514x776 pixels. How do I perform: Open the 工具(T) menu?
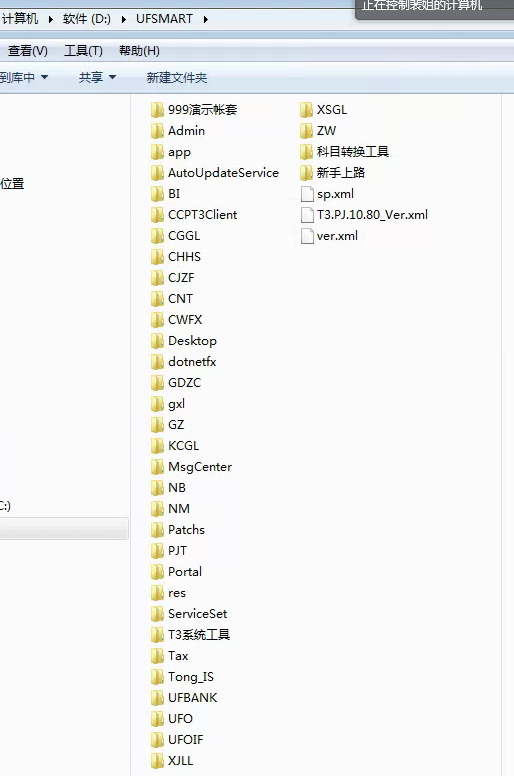tap(83, 51)
